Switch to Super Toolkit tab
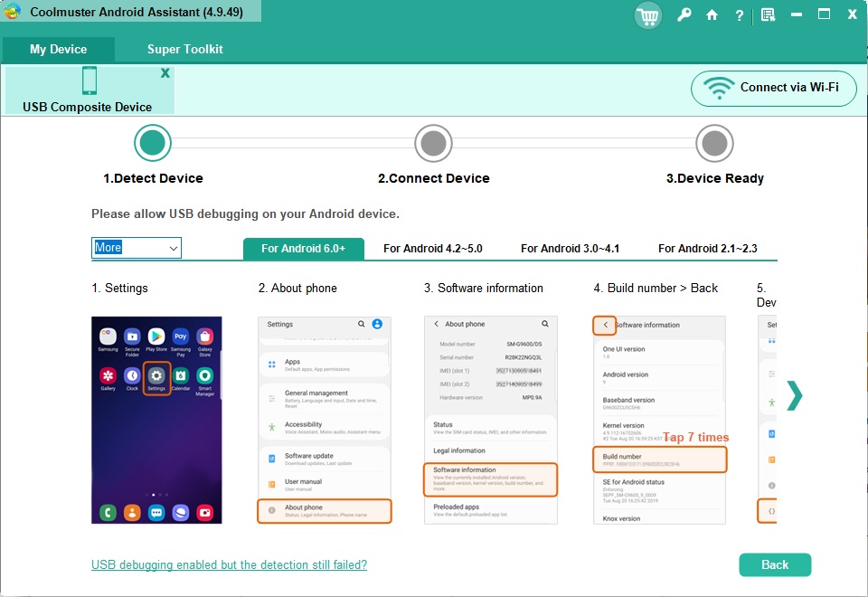 [x=184, y=49]
